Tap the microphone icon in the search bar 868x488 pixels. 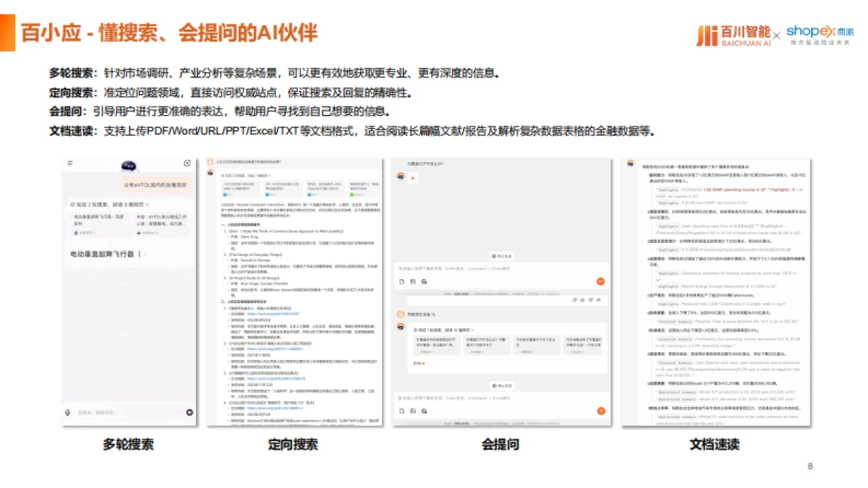(x=66, y=411)
